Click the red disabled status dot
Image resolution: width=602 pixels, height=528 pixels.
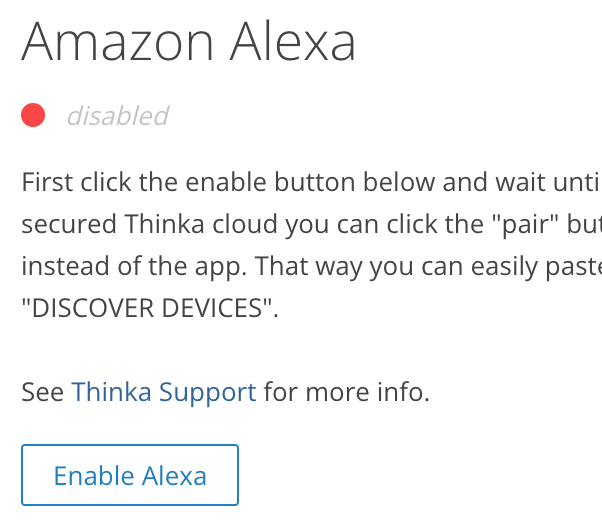tap(33, 116)
